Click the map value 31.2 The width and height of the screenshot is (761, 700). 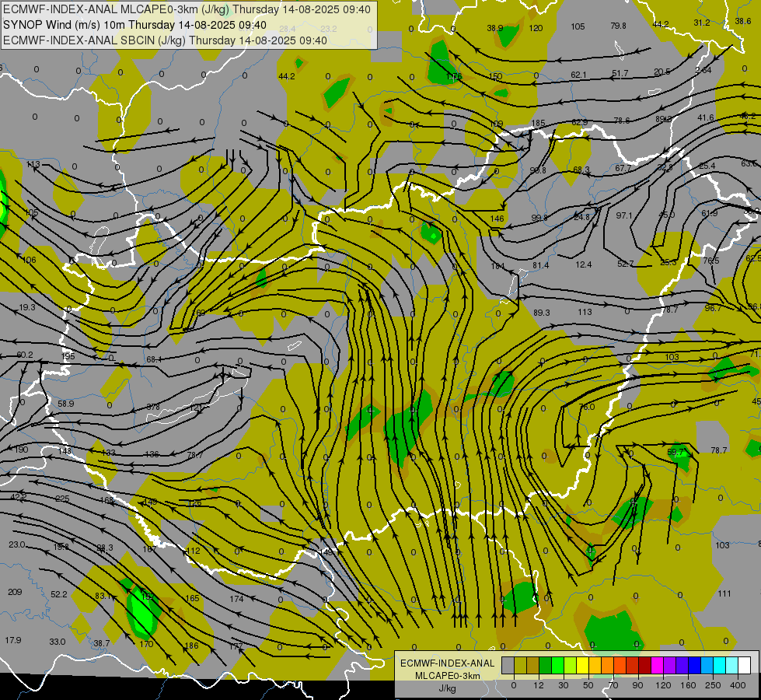coord(702,23)
